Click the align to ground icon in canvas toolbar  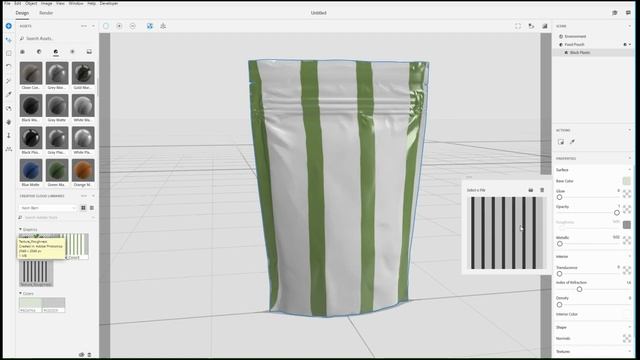pos(163,26)
